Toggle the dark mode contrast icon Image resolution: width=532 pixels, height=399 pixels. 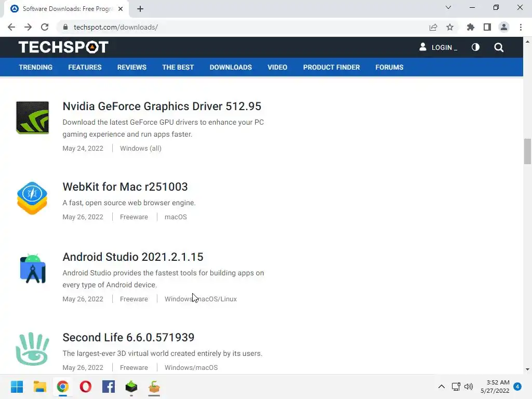[475, 47]
